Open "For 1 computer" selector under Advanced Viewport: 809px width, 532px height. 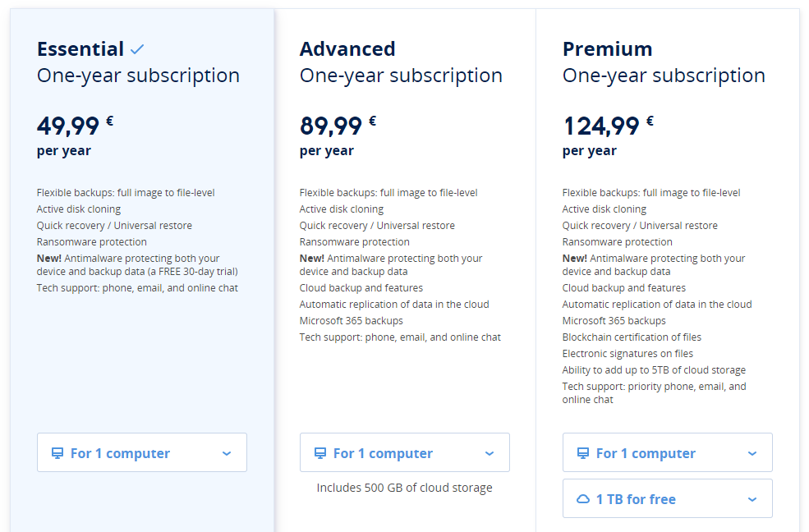coord(404,452)
